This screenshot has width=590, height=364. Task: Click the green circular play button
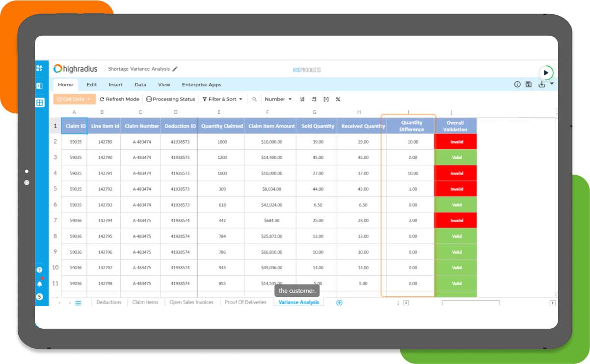click(546, 72)
